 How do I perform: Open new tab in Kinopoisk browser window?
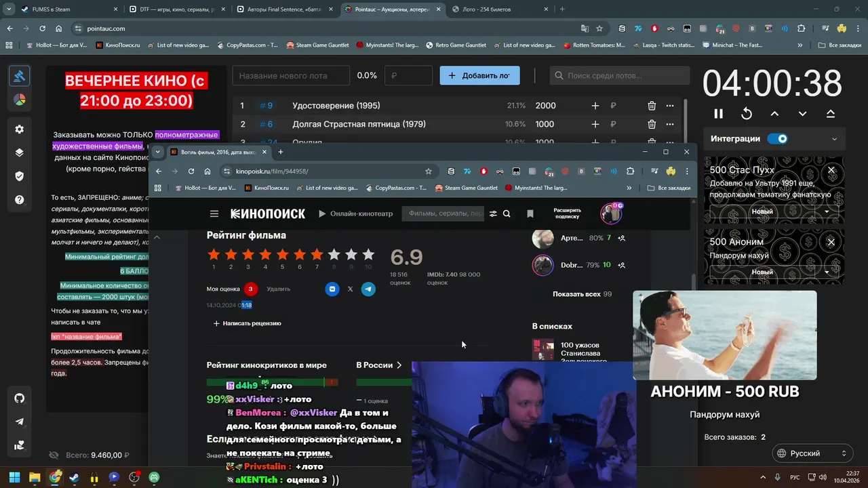[x=280, y=152]
